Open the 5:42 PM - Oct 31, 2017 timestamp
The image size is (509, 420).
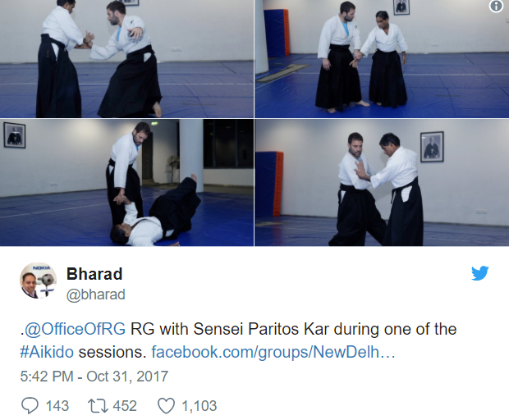pos(94,377)
